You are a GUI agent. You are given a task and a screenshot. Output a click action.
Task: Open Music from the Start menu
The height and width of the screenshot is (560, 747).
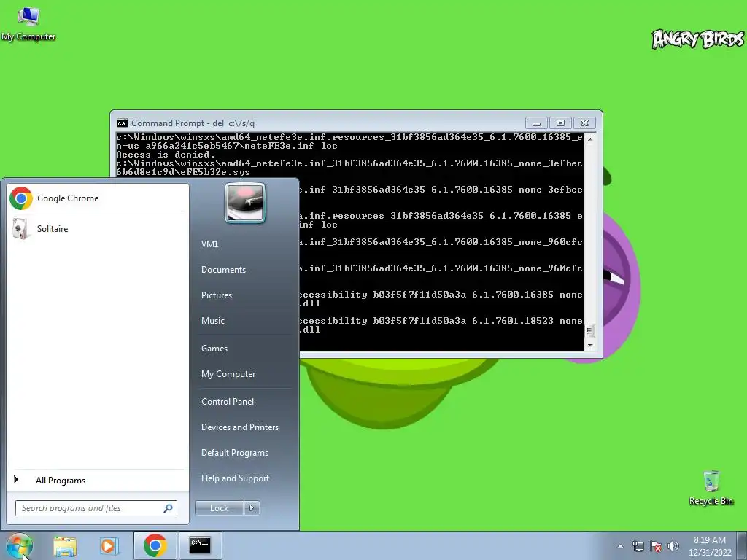[213, 321]
